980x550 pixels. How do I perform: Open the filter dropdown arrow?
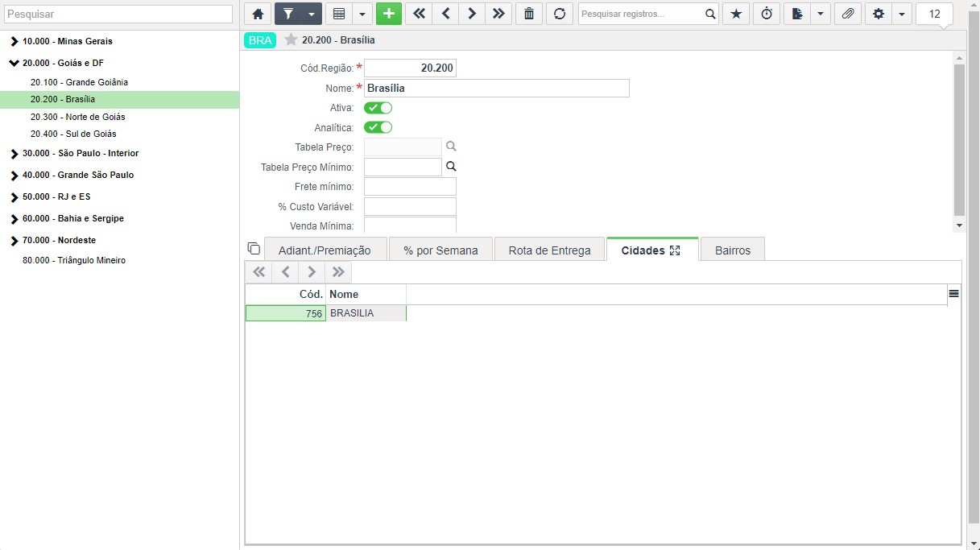click(x=312, y=14)
